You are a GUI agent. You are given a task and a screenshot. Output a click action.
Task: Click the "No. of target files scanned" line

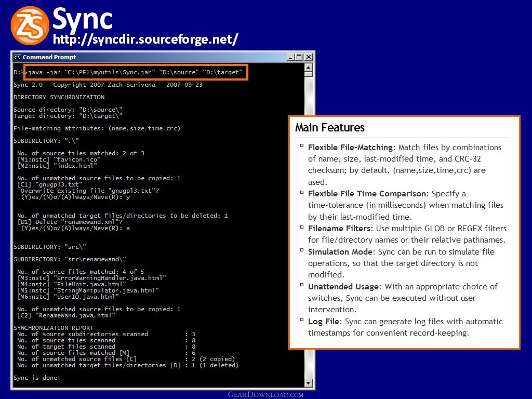coord(106,347)
